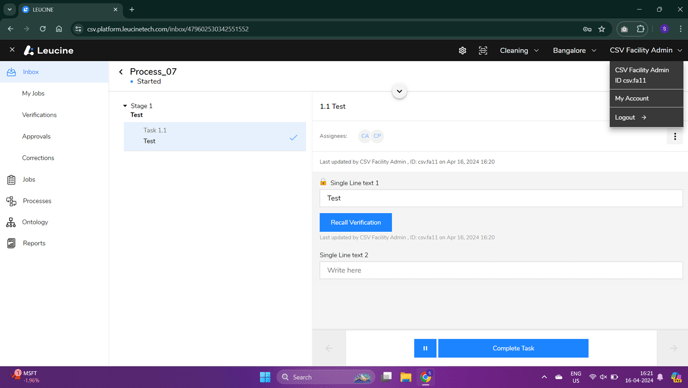Toggle the CSV Facility Admin user menu
The width and height of the screenshot is (688, 388).
tap(645, 50)
